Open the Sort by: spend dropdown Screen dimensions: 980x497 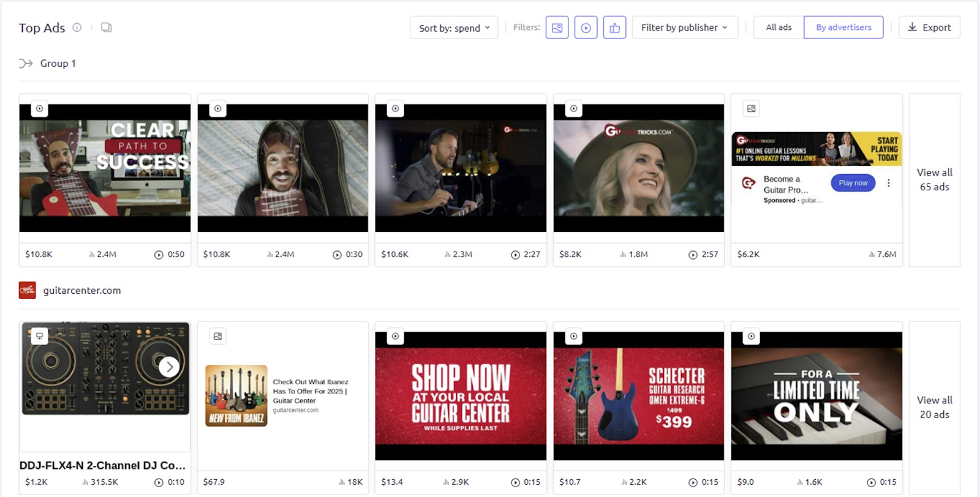coord(454,28)
